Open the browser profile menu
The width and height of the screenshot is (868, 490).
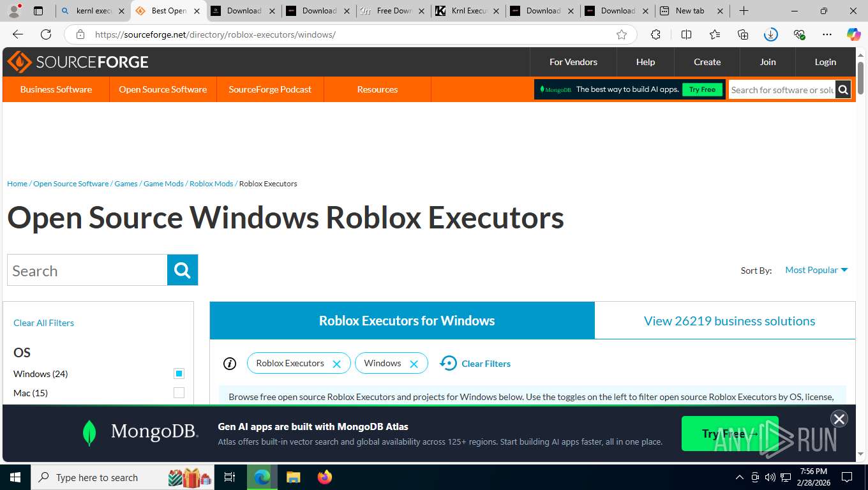14,11
